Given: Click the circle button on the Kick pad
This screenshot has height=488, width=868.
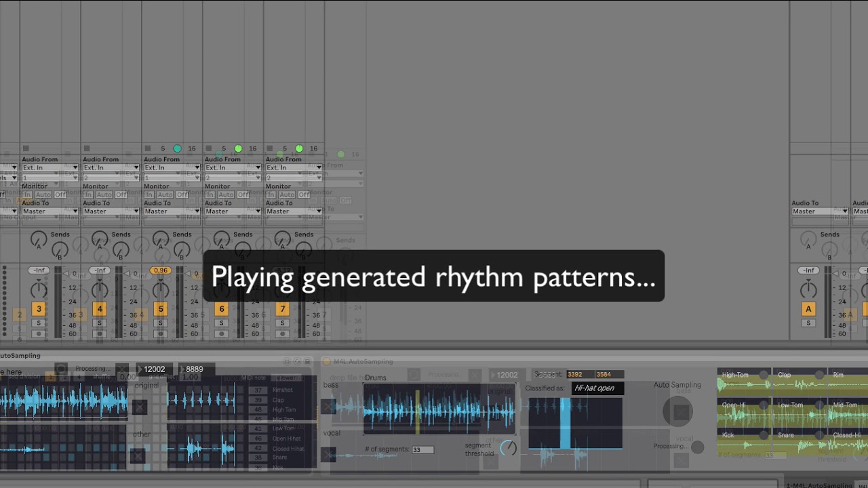Looking at the screenshot, I should pyautogui.click(x=764, y=435).
